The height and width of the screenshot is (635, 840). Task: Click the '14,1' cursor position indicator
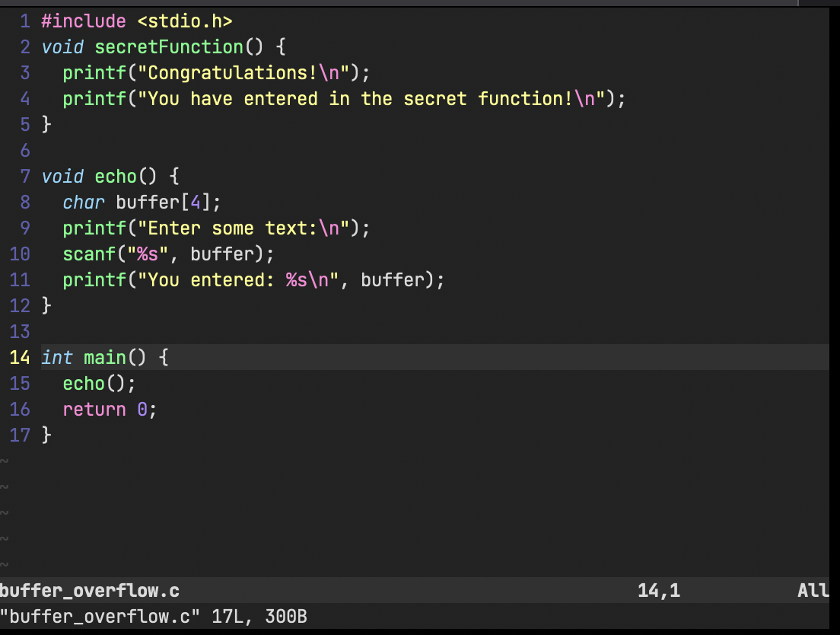(x=659, y=591)
